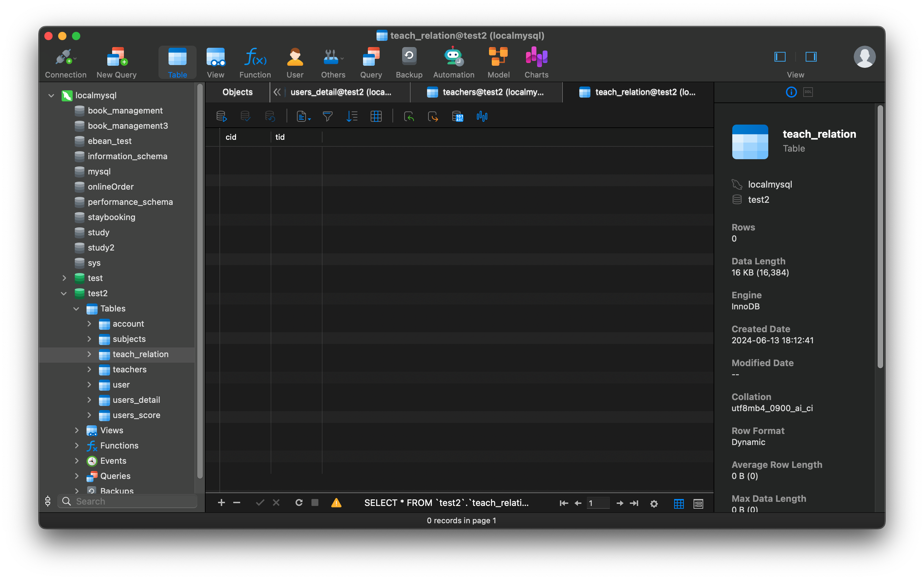Jump to the last page of records
Image resolution: width=924 pixels, height=580 pixels.
pyautogui.click(x=634, y=503)
